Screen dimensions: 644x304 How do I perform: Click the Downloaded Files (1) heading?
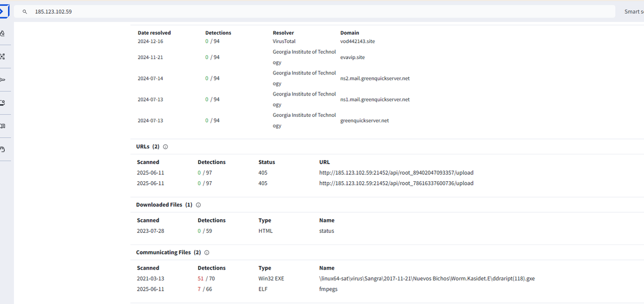(164, 205)
